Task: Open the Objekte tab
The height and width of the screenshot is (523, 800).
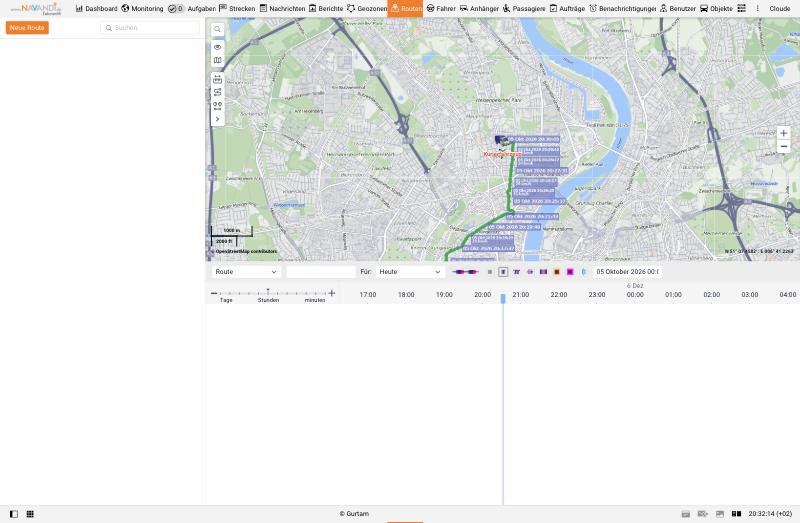Action: point(716,9)
